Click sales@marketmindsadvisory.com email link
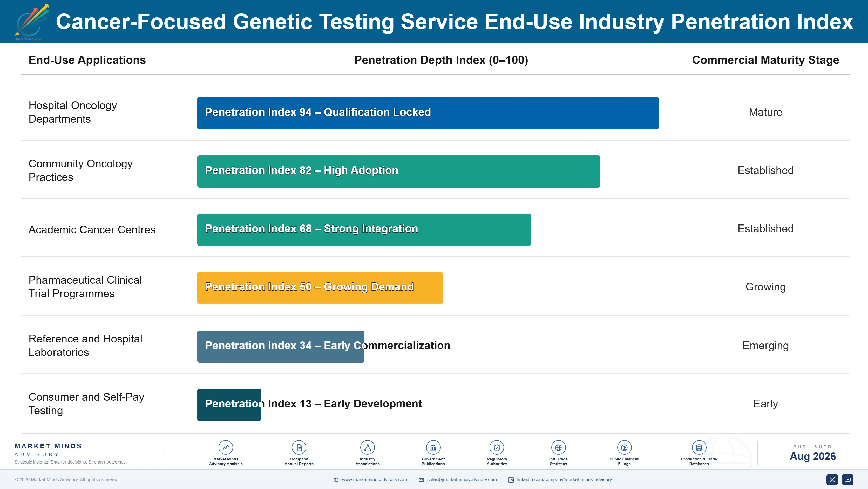Screen dimensions: 868x489 pyautogui.click(x=462, y=480)
